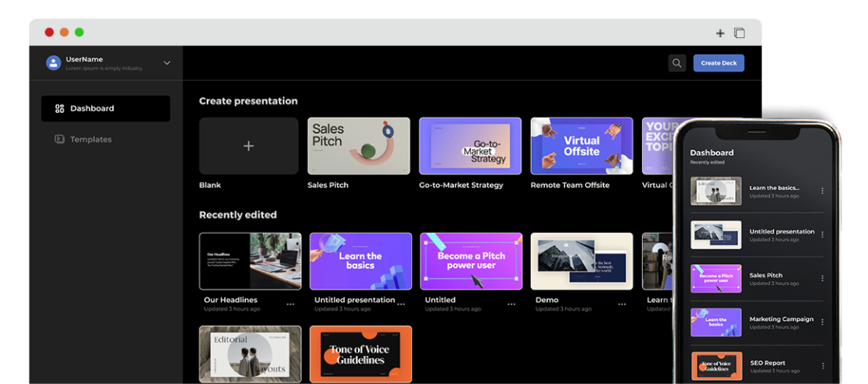Expand the UserName account dropdown chevron

pos(167,63)
